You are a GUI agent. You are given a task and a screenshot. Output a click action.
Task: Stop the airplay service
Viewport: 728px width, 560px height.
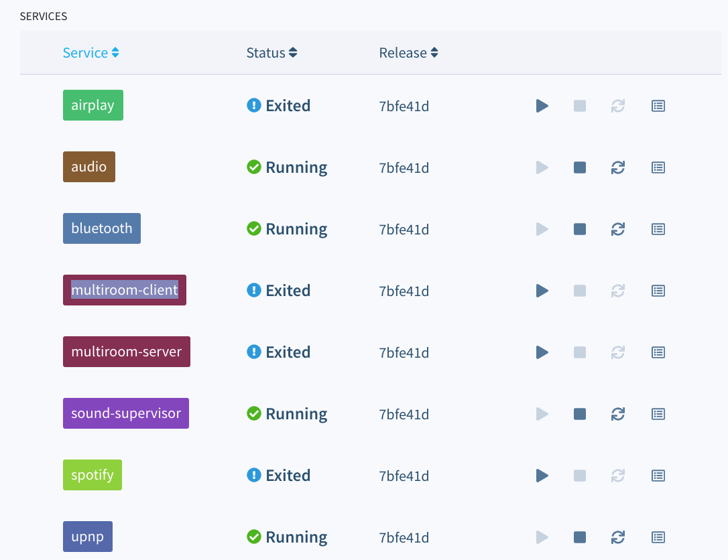(579, 106)
